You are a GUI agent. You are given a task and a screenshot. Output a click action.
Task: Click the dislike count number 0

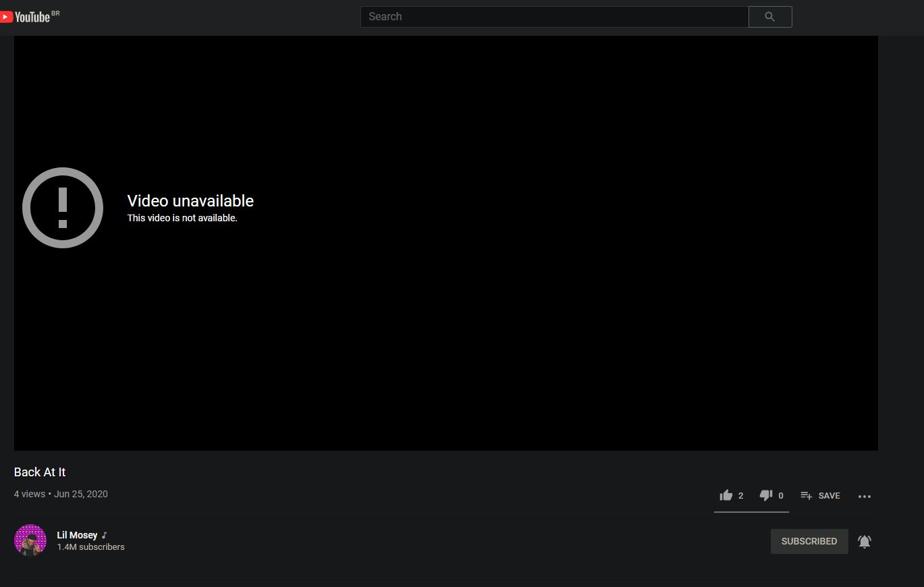tap(781, 496)
